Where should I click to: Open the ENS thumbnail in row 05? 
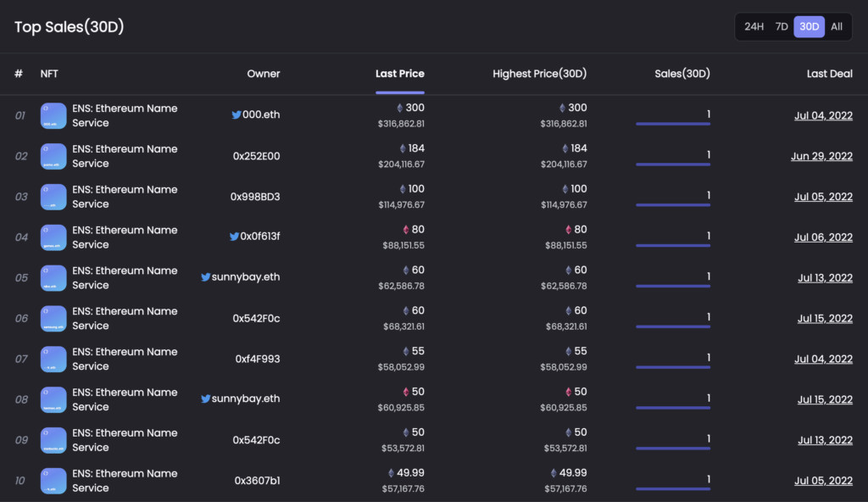point(53,277)
